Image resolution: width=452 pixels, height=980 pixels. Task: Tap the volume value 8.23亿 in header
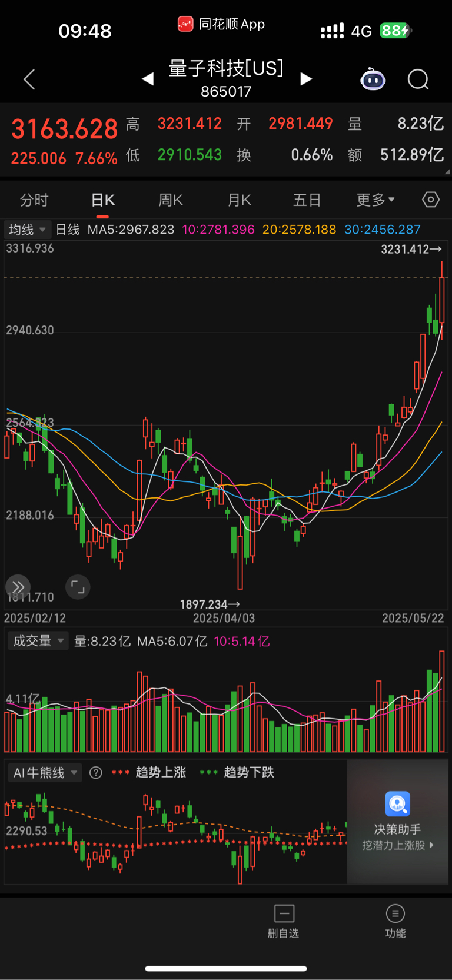point(420,124)
